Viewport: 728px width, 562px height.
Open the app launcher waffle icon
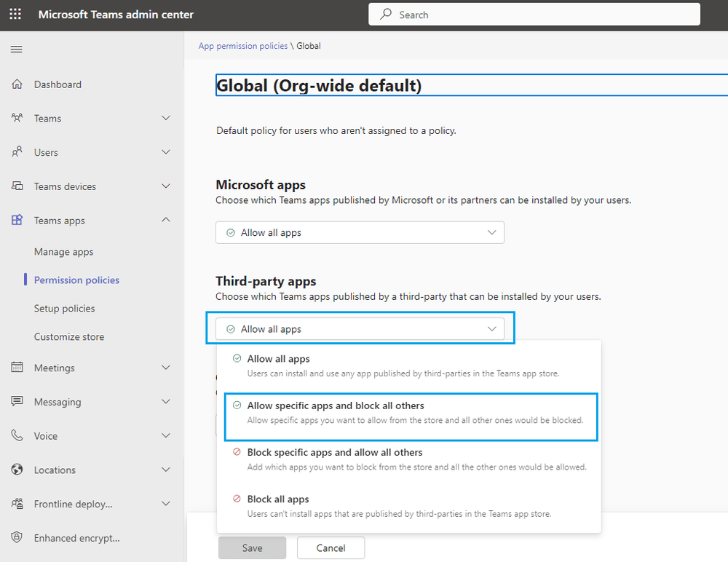coord(15,14)
